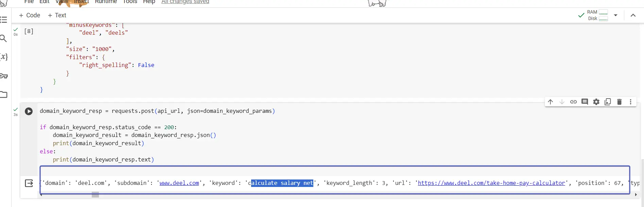Open the Insert menu
The height and width of the screenshot is (207, 644).
81,2
